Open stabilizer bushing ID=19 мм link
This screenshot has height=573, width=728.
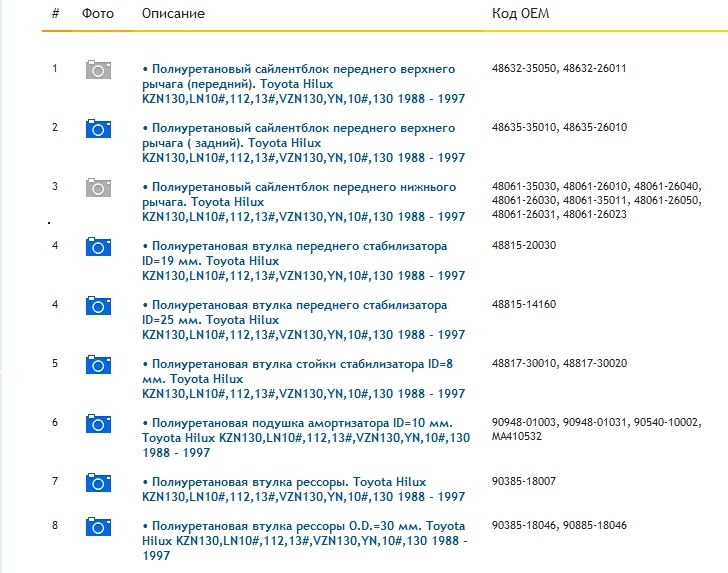304,260
